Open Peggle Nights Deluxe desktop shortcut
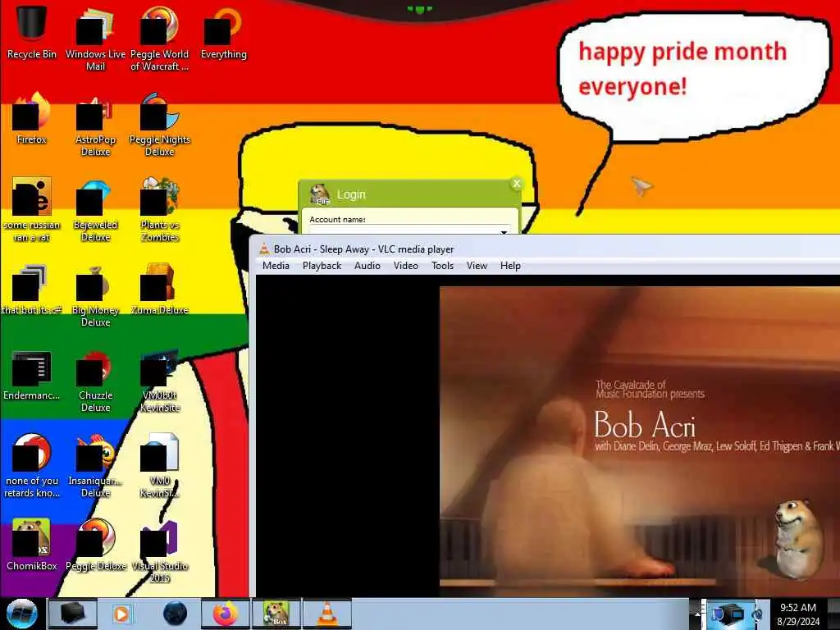The image size is (840, 630). point(159,125)
